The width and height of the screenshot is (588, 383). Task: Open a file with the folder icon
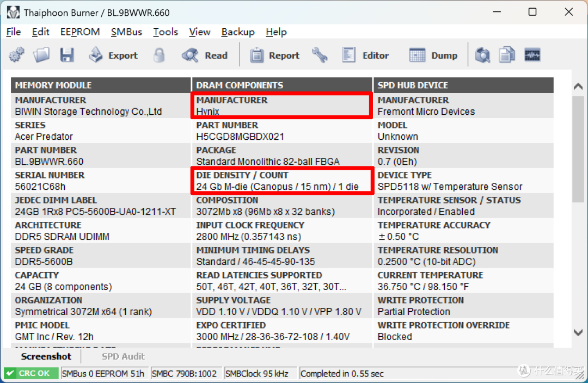tap(41, 55)
